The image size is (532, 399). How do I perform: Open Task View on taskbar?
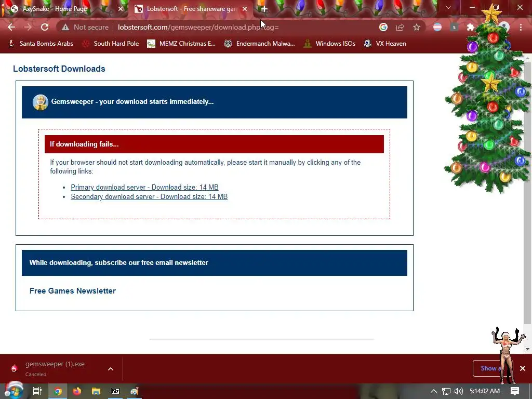37,391
